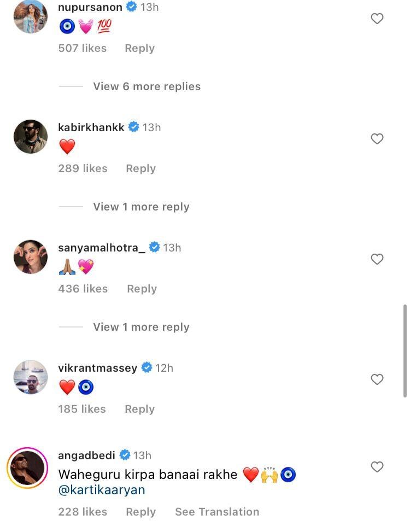Image resolution: width=410 pixels, height=532 pixels.
Task: Reply to nupursanon's comment
Action: [x=139, y=48]
